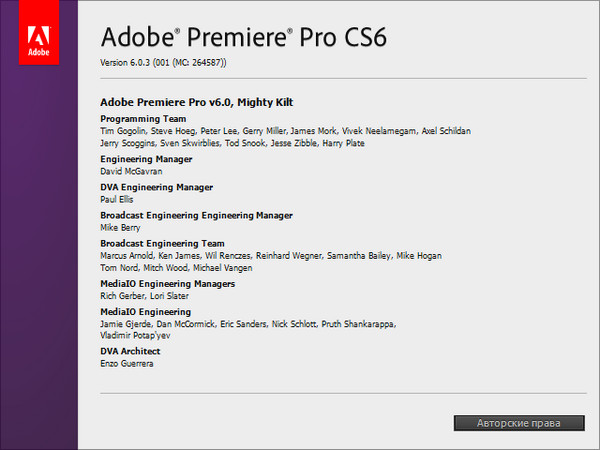Image resolution: width=600 pixels, height=450 pixels.
Task: Select the Programming Team heading
Action: (142, 119)
